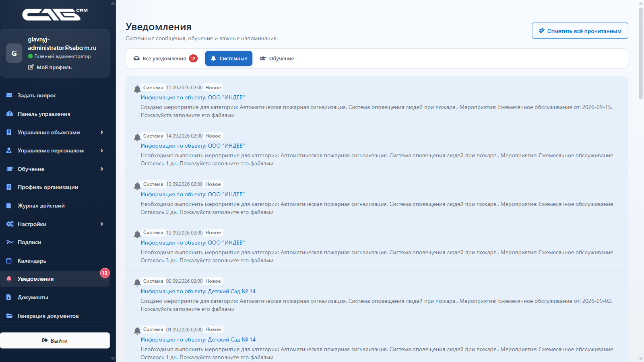Open Подписи menu item

[x=55, y=242]
